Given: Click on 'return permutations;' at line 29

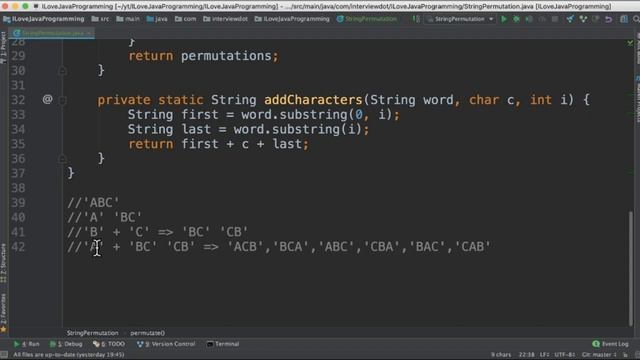Looking at the screenshot, I should pyautogui.click(x=203, y=56).
